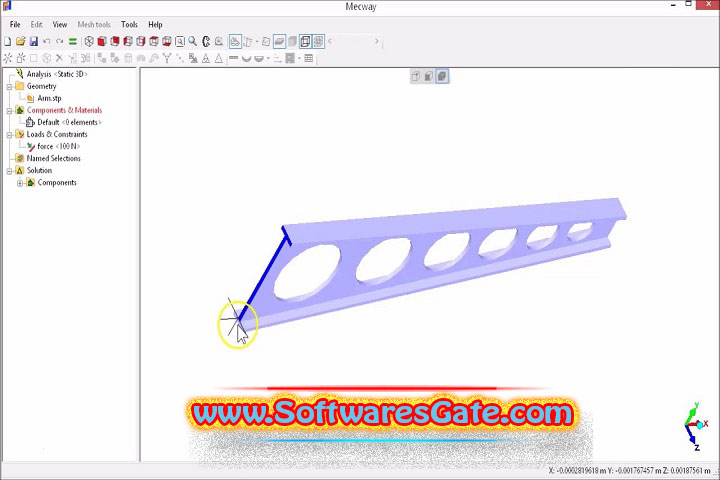Open the Edit menu
The image size is (720, 480).
36,24
